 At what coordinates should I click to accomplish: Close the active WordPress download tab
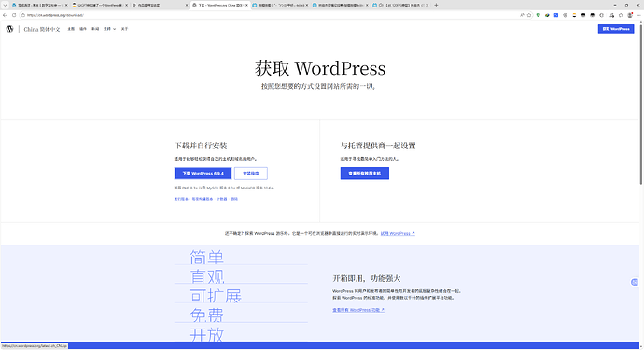(x=246, y=5)
